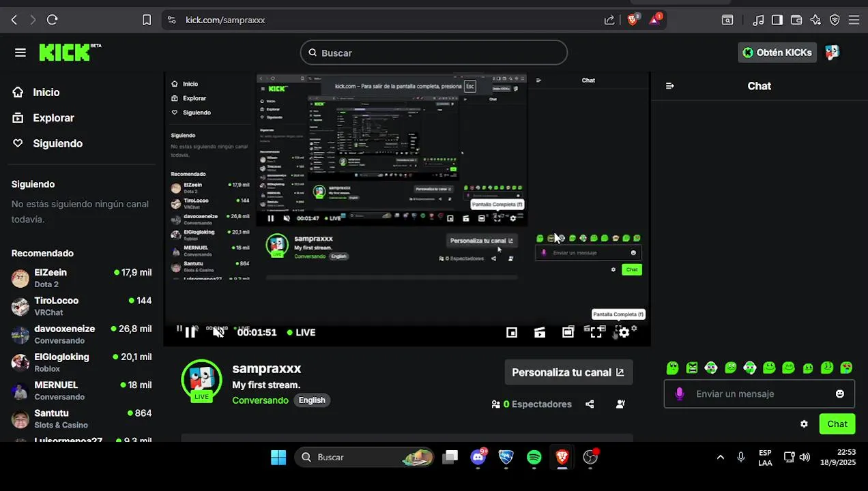Viewport: 868px width, 491px height.
Task: Open emoji picker in chat input
Action: (x=840, y=394)
